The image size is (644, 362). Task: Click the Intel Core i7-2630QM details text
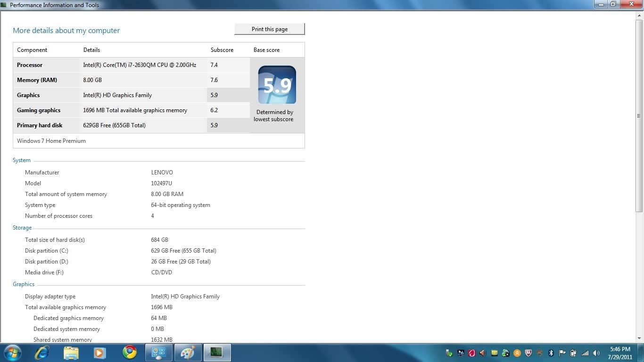(140, 65)
